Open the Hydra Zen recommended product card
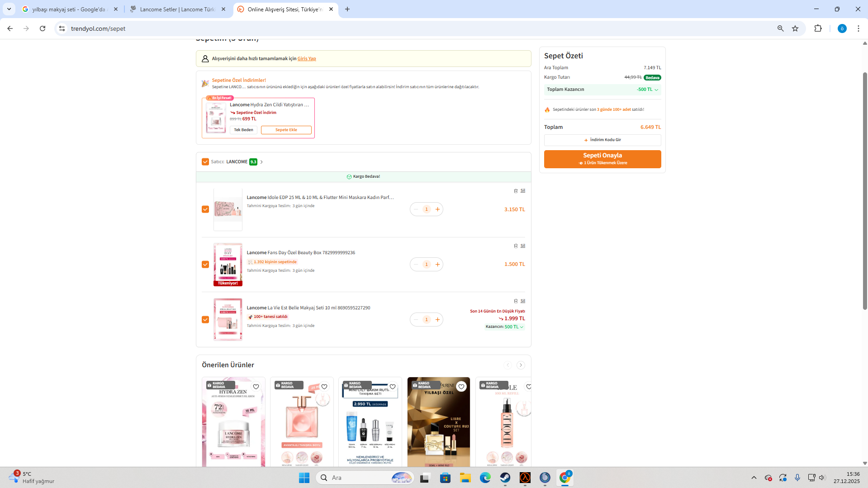The height and width of the screenshot is (488, 868). coord(233,422)
